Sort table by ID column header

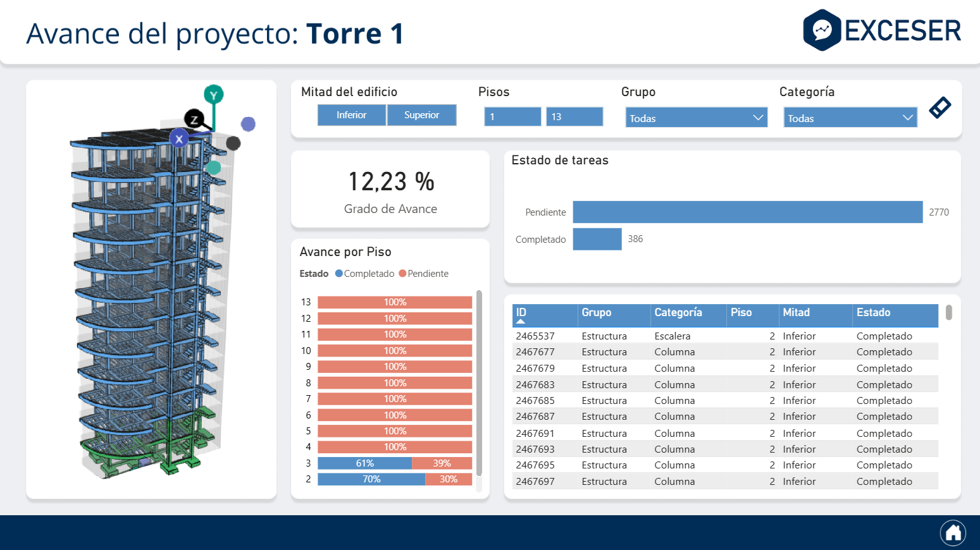(521, 312)
